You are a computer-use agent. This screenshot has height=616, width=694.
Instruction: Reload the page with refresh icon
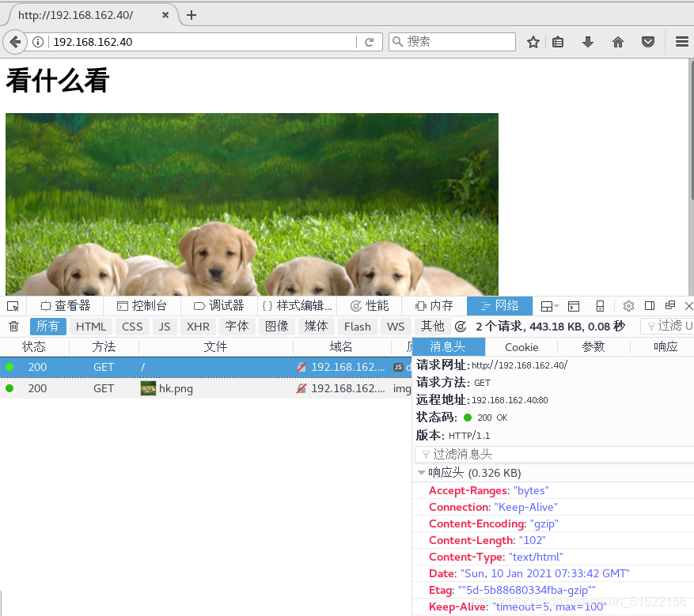point(369,42)
